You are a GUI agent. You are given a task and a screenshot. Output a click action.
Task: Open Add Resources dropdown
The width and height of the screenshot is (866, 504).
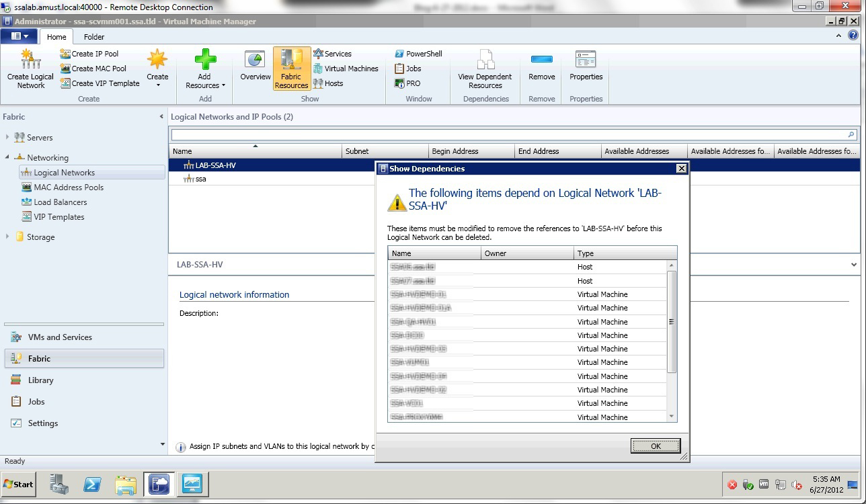tap(205, 69)
